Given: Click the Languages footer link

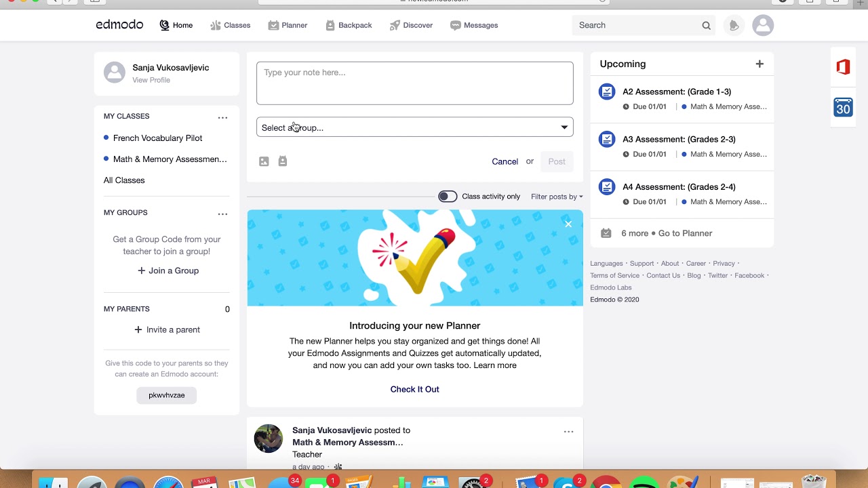Looking at the screenshot, I should tap(606, 264).
